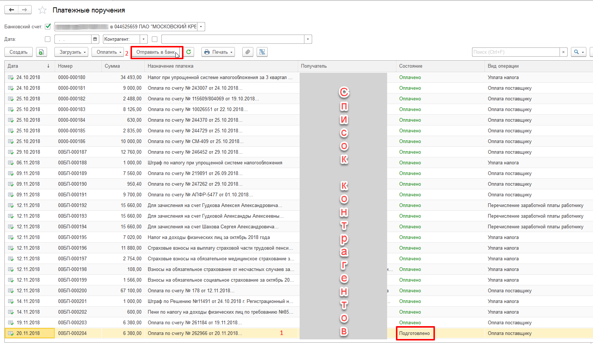Viewport: 593px width, 364px height.
Task: Enable the Контрагент filter checkbox
Action: pyautogui.click(x=154, y=39)
